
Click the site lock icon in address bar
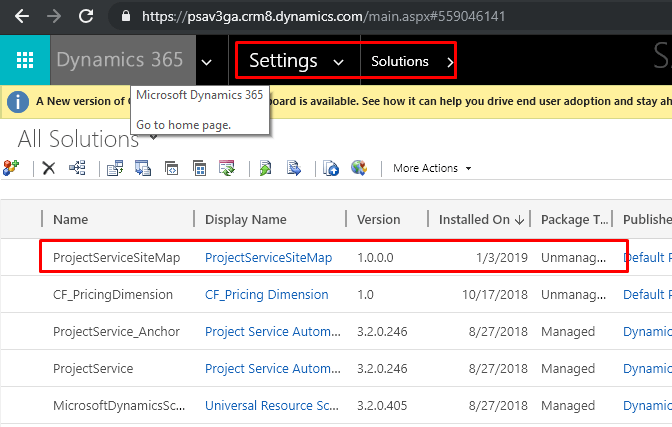[125, 17]
